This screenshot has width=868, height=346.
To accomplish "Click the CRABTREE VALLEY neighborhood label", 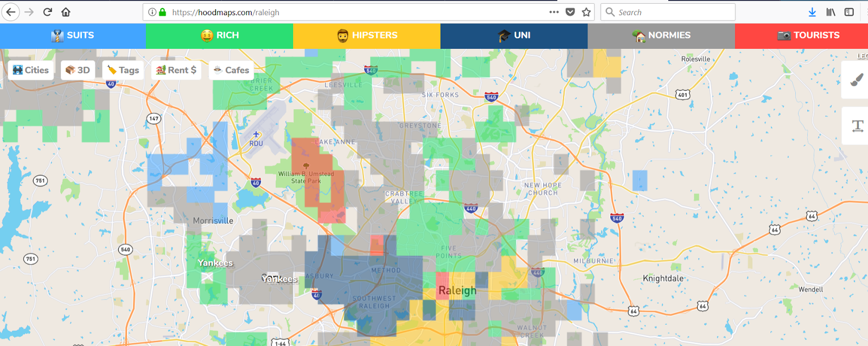I will 404,197.
